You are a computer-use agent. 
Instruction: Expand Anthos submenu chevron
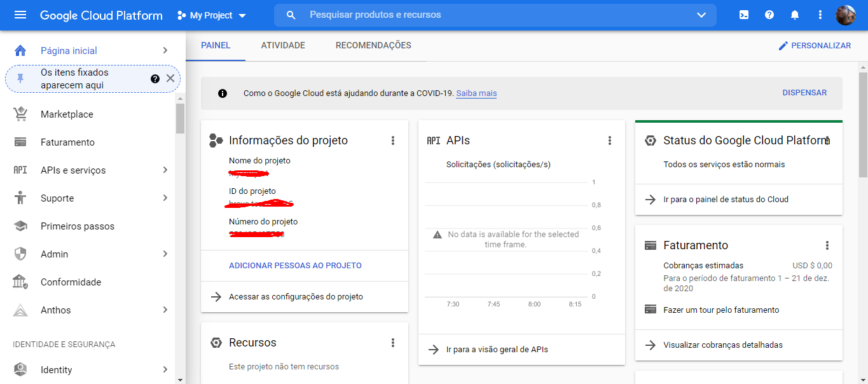pos(165,310)
